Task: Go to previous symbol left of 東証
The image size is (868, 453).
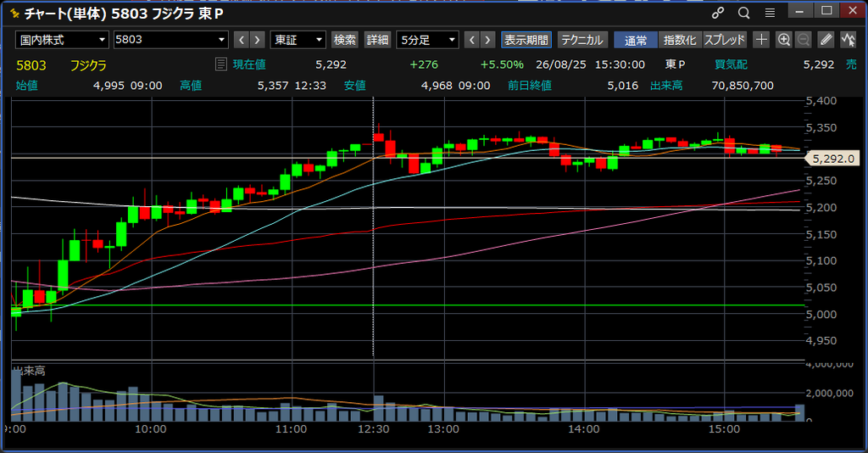Action: [x=242, y=40]
